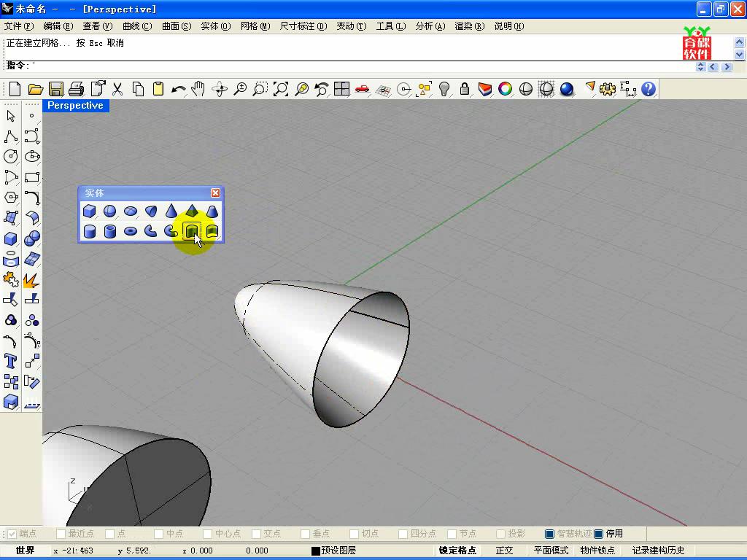Open the 曲线(C) menu
747x560 pixels.
point(137,26)
